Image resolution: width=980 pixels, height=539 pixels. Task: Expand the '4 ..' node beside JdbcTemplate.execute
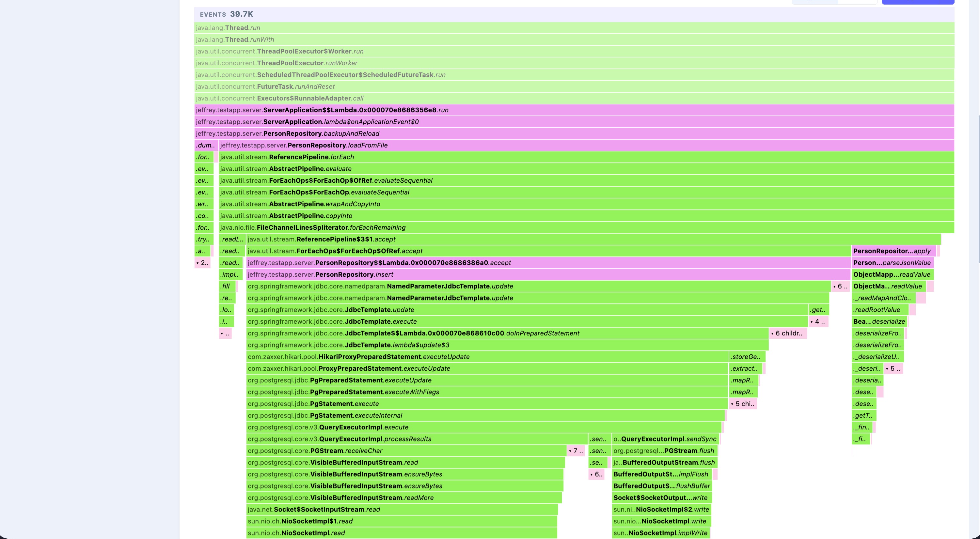click(x=818, y=322)
